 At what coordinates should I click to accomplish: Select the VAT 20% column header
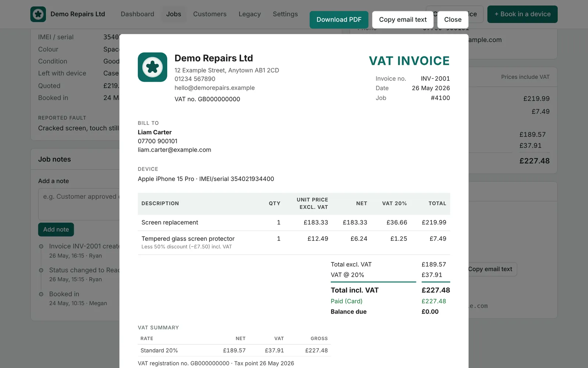tap(394, 204)
